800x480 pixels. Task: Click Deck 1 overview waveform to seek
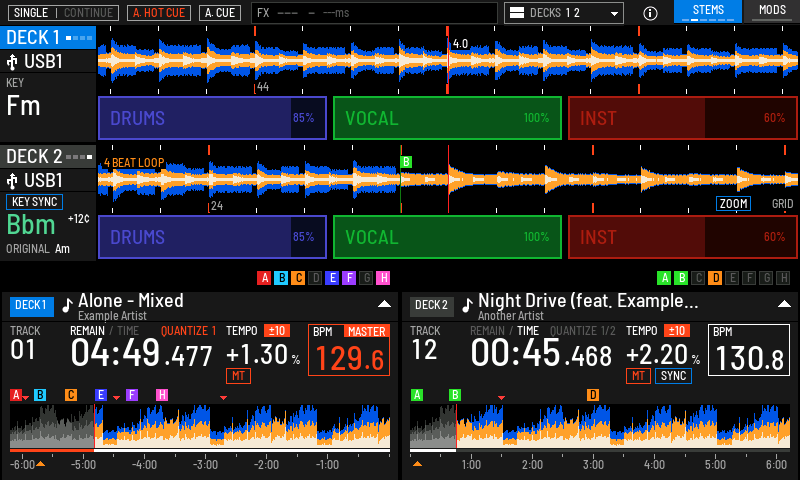[x=200, y=426]
